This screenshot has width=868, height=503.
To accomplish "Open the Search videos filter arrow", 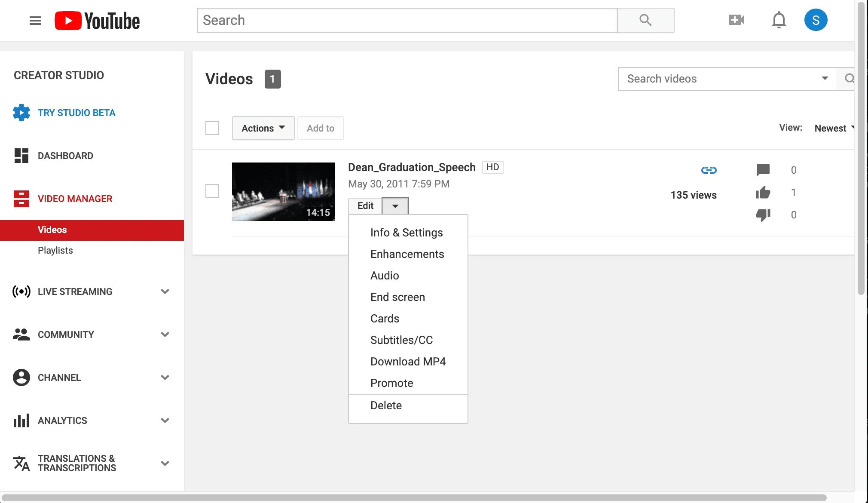I will 825,79.
